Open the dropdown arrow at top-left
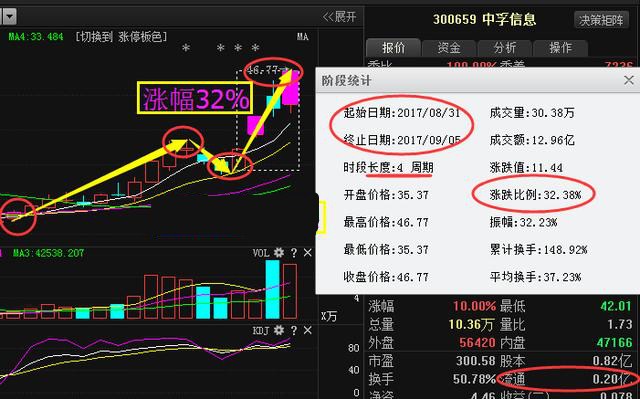The image size is (640, 399). click(x=9, y=17)
